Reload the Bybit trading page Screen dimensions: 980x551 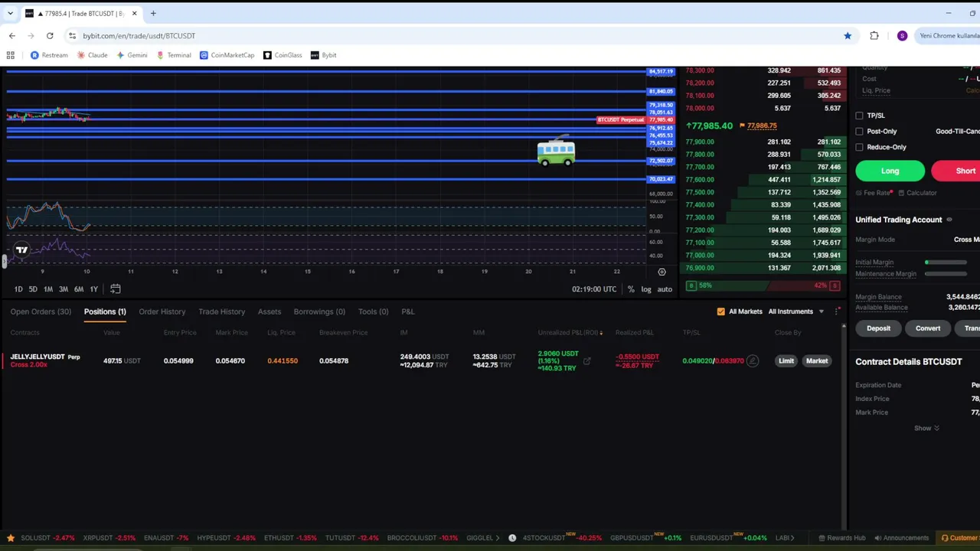(x=50, y=35)
